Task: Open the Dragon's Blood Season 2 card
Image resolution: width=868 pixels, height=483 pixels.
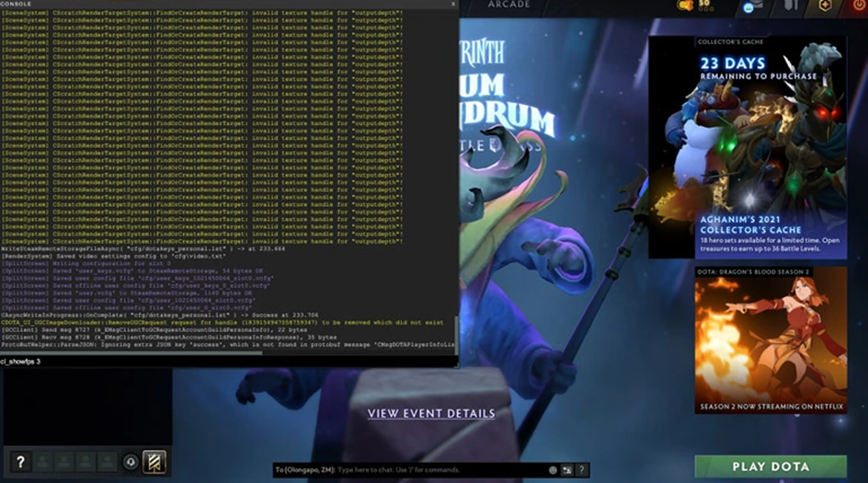Action: [x=771, y=340]
